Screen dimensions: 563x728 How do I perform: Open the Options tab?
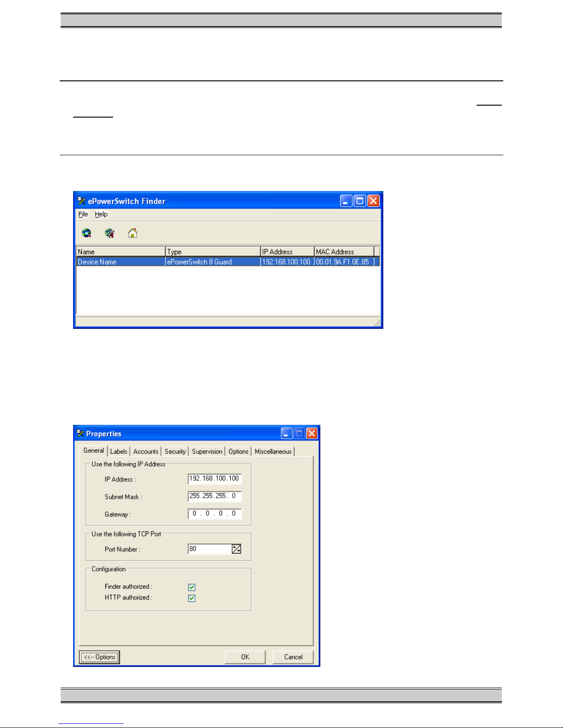(x=239, y=451)
